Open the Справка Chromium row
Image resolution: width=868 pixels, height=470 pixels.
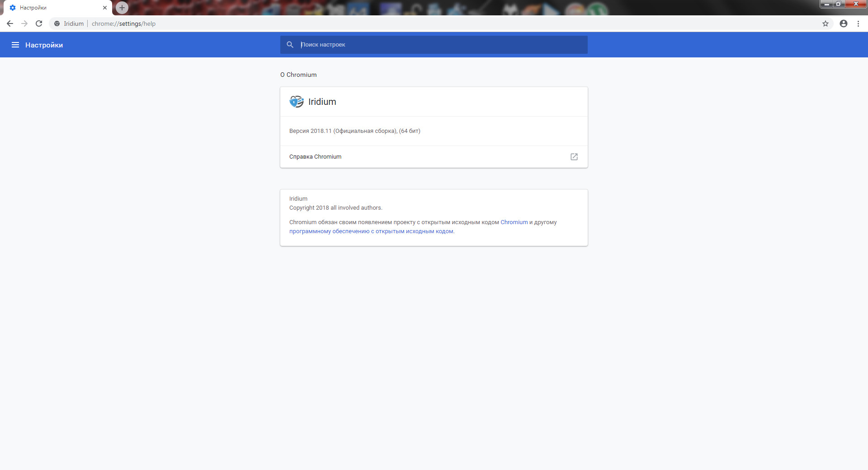[434, 157]
